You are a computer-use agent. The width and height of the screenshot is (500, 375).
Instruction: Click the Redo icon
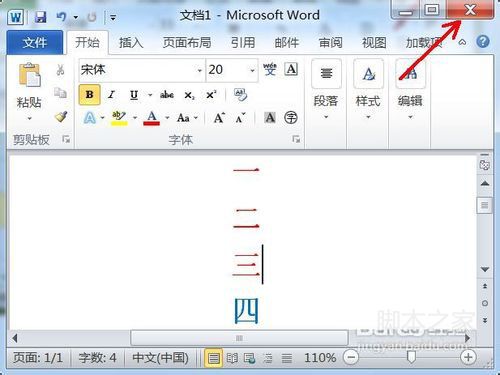tap(92, 17)
